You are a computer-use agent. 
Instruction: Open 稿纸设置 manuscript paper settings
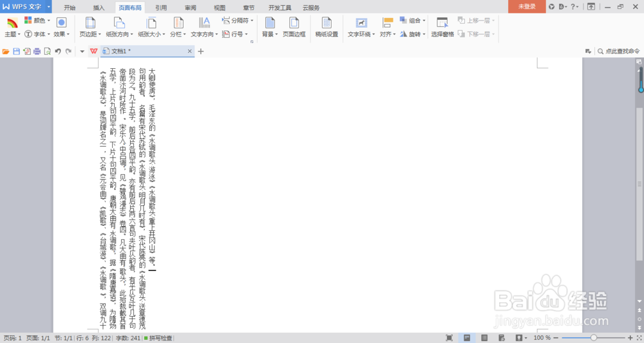point(327,27)
